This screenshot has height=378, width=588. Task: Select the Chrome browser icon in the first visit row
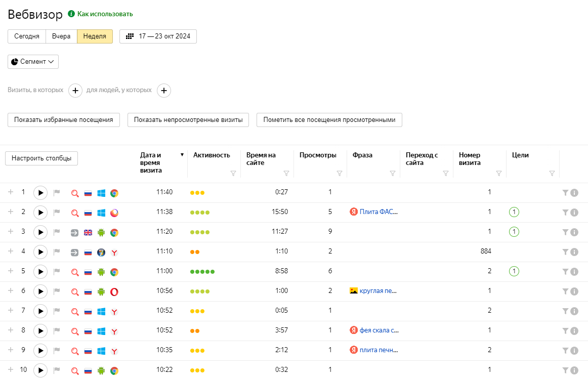pos(114,193)
